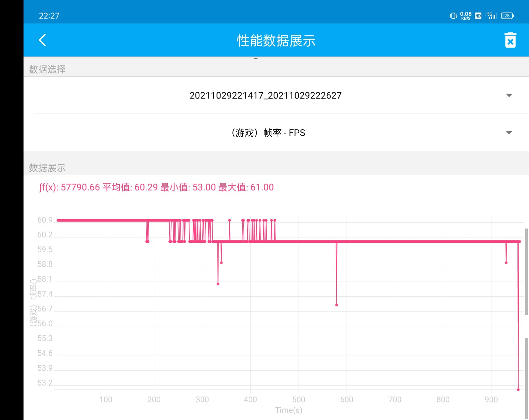The width and height of the screenshot is (529, 420).
Task: Tap the vibrate mode status icon
Action: tap(453, 16)
